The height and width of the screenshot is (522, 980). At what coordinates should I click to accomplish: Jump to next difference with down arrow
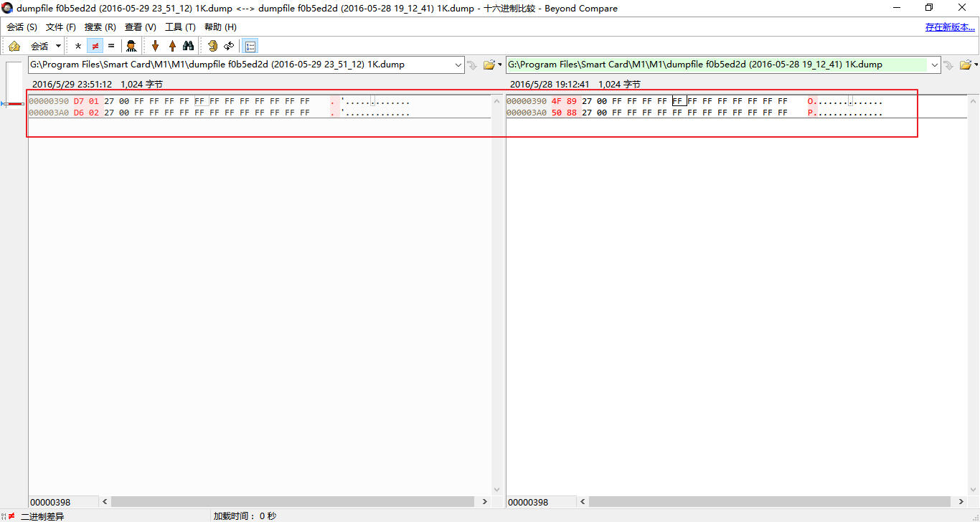(x=155, y=46)
